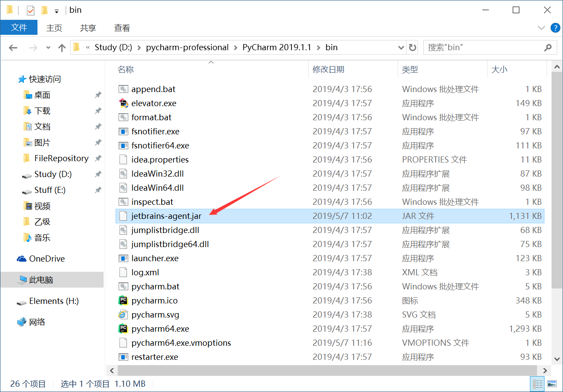Viewport: 563px width, 392px height.
Task: Click the pycharm64.exe file icon
Action: pos(123,329)
